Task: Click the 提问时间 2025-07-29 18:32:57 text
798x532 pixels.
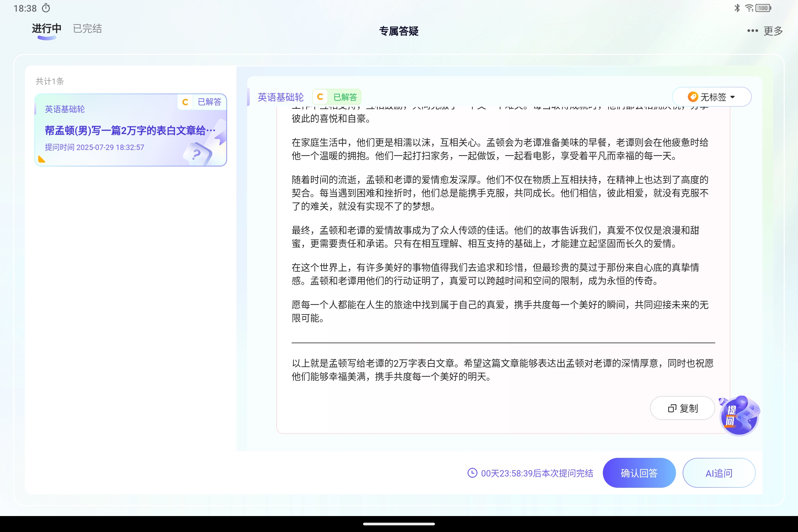Action: 95,147
